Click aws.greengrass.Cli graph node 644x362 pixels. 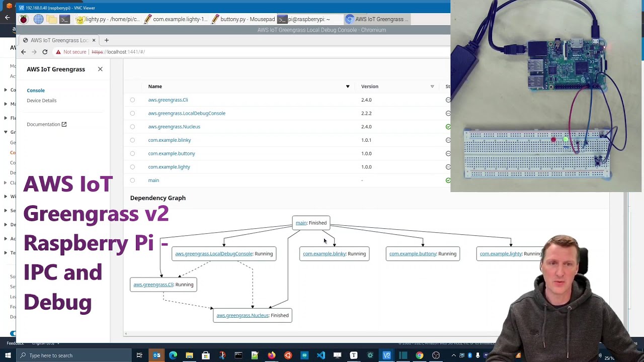tap(163, 285)
